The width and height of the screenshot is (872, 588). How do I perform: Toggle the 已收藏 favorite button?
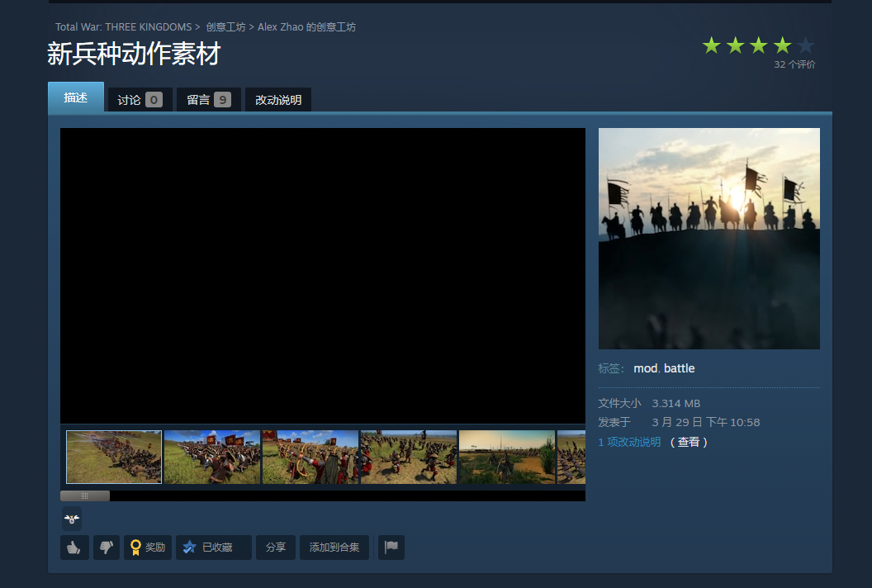point(214,548)
